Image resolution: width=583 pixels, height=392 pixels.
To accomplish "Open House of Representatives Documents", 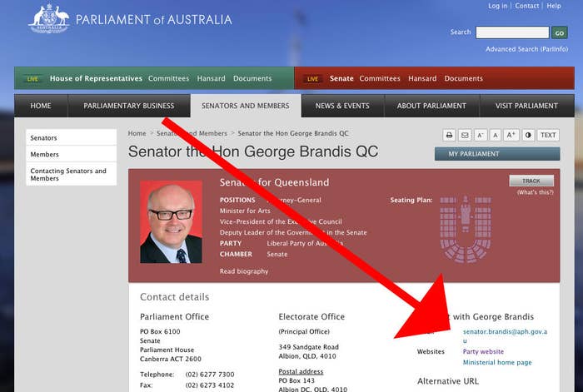I will (252, 78).
